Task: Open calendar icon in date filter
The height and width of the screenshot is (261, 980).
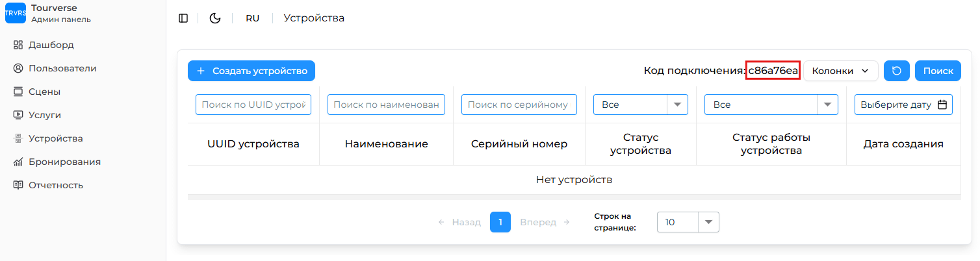Action: (942, 105)
